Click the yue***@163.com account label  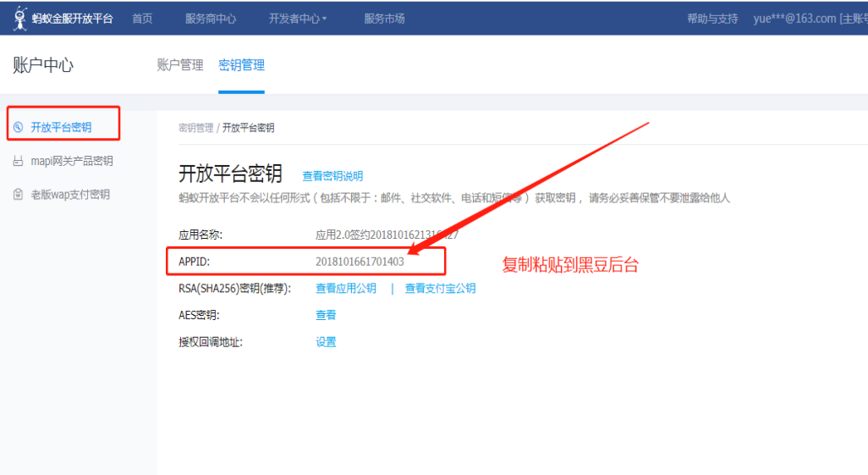(x=810, y=19)
